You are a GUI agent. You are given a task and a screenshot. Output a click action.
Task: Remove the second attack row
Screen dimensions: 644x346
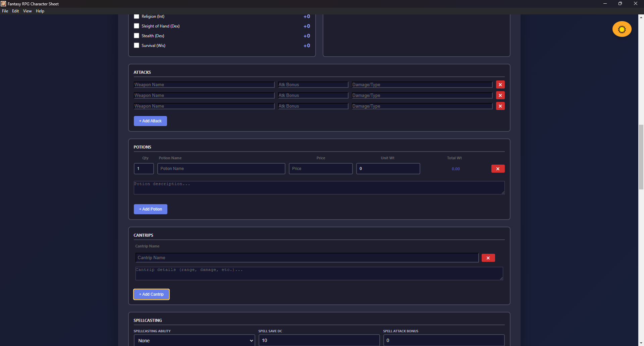click(x=500, y=96)
